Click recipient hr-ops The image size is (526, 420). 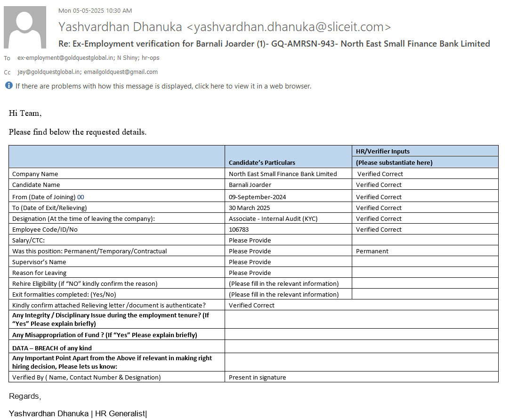point(151,58)
